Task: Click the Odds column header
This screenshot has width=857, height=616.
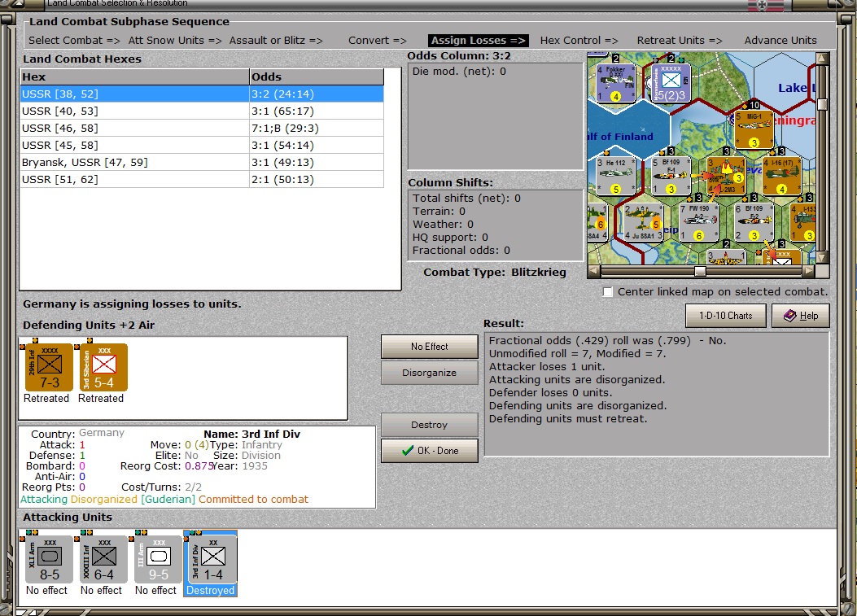Action: coord(317,77)
